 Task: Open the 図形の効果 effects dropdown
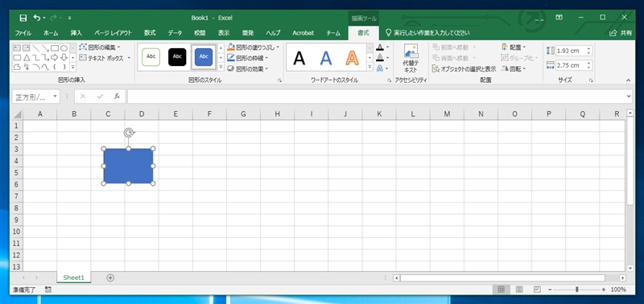coord(248,68)
